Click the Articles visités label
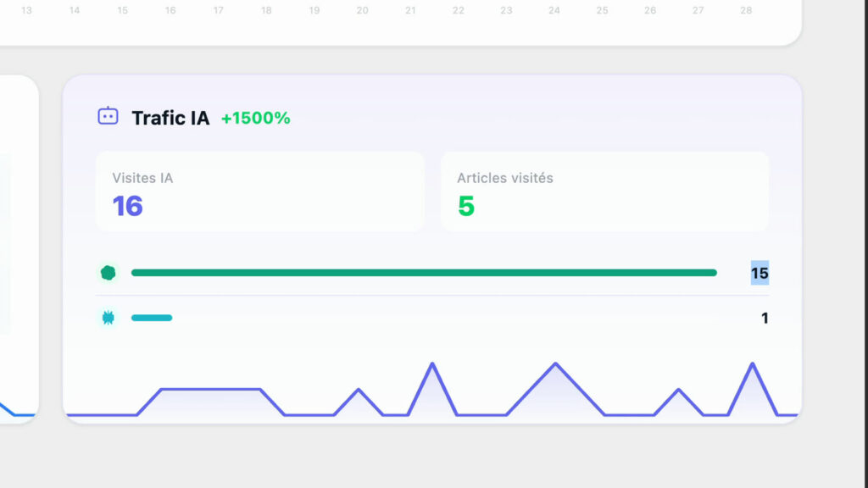This screenshot has height=488, width=868. point(505,178)
